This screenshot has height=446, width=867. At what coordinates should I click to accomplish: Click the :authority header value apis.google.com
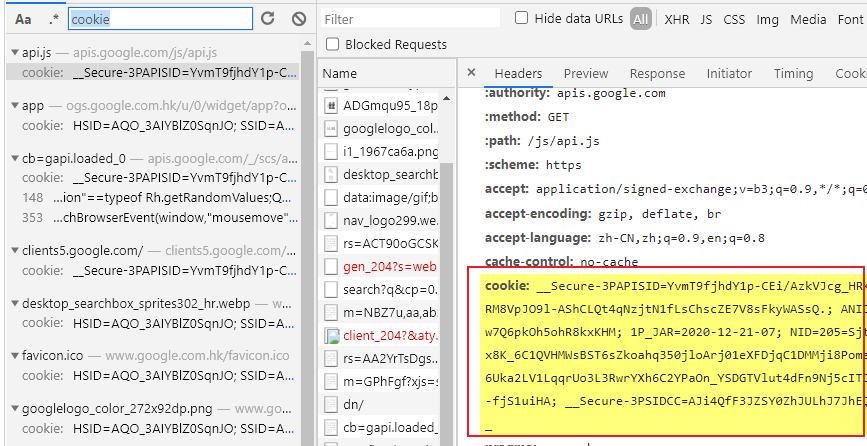click(x=611, y=93)
